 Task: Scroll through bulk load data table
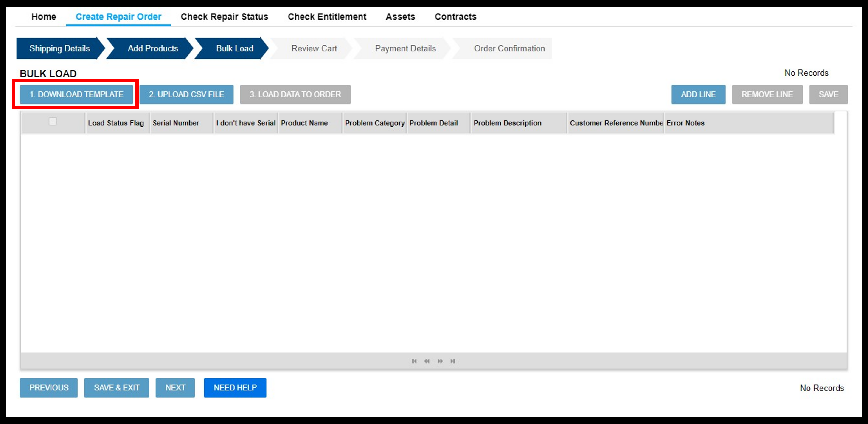click(x=433, y=361)
